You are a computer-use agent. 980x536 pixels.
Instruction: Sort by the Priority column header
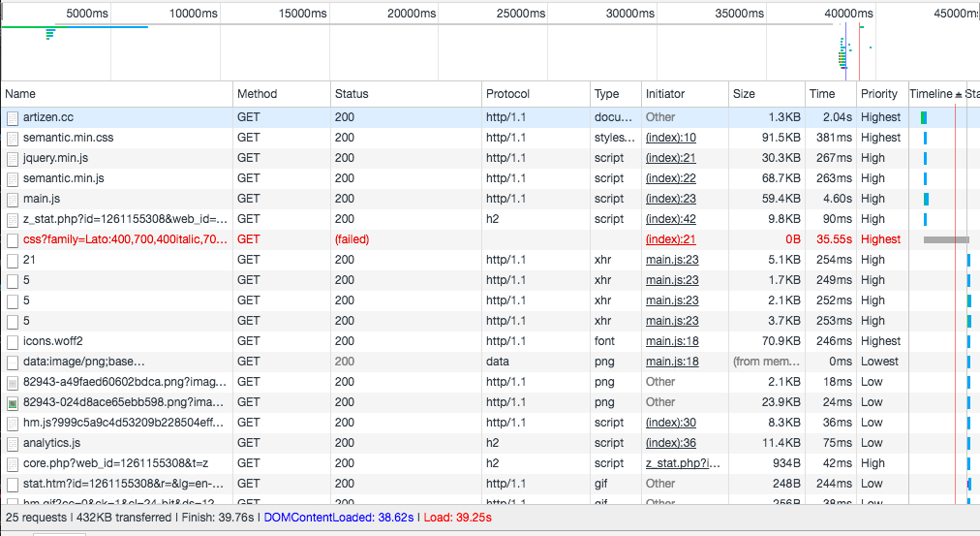click(x=878, y=94)
